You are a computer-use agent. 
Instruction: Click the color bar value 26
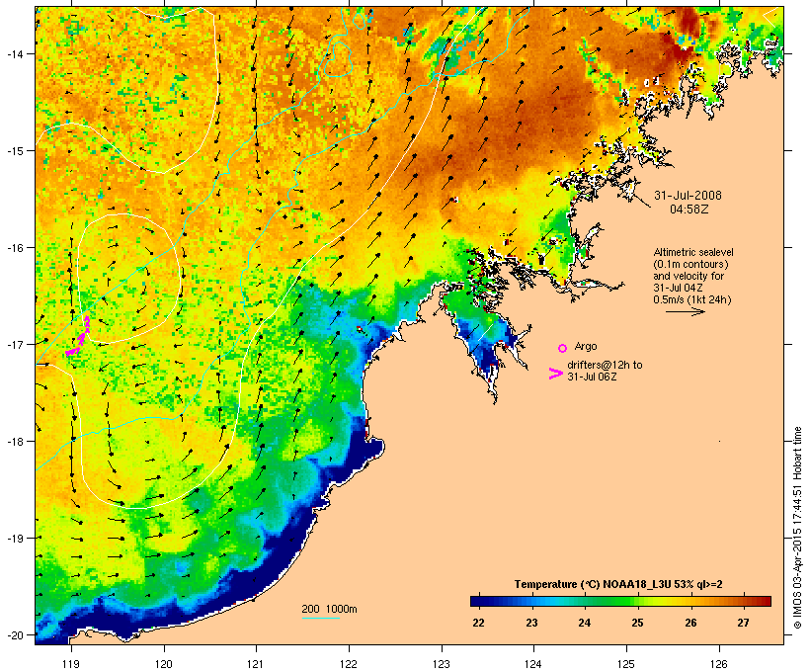pos(690,623)
